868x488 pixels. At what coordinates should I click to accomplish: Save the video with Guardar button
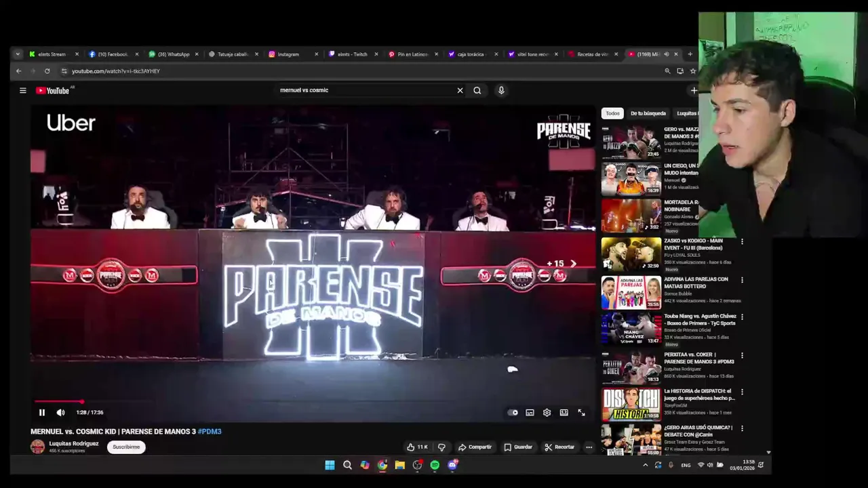(x=518, y=447)
